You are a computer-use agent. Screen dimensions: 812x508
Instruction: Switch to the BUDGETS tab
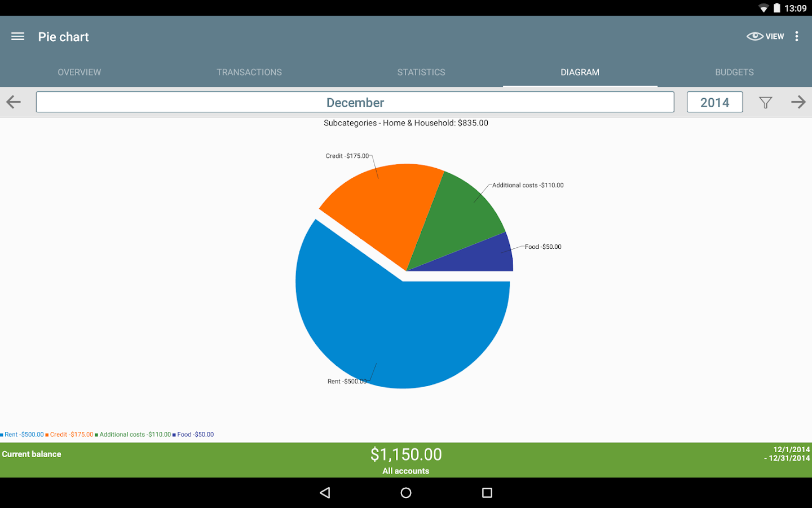[734, 72]
